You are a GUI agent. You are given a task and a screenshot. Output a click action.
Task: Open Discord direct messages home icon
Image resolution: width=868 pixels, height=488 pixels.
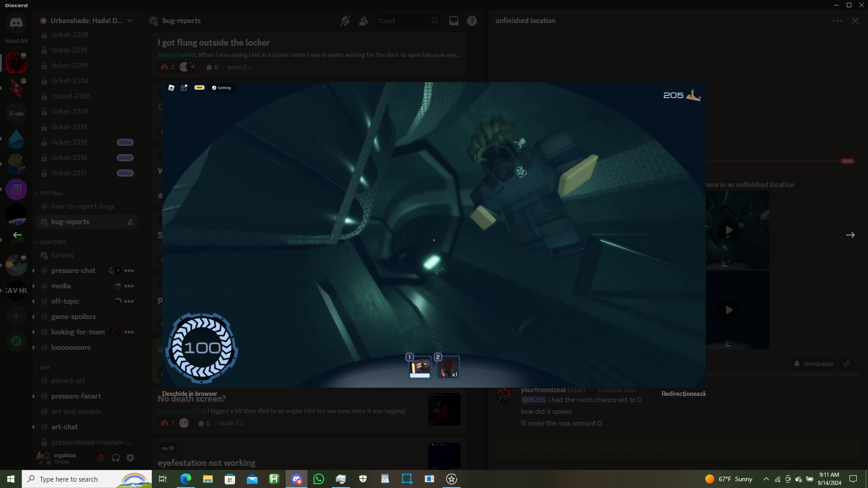16,23
